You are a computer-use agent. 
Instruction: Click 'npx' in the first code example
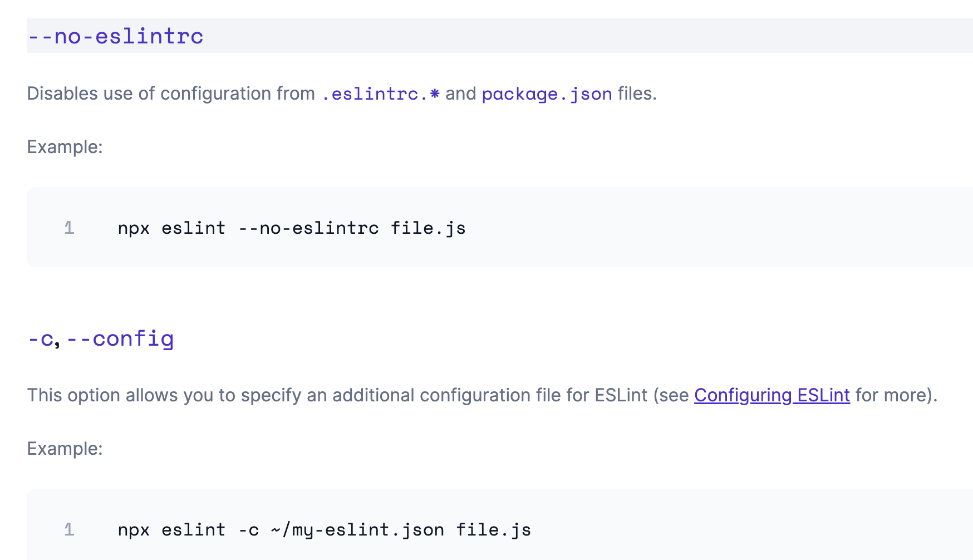(x=134, y=228)
